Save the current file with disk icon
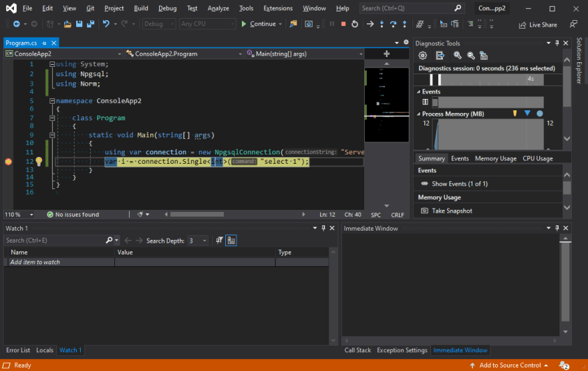The width and height of the screenshot is (588, 371). (x=79, y=24)
